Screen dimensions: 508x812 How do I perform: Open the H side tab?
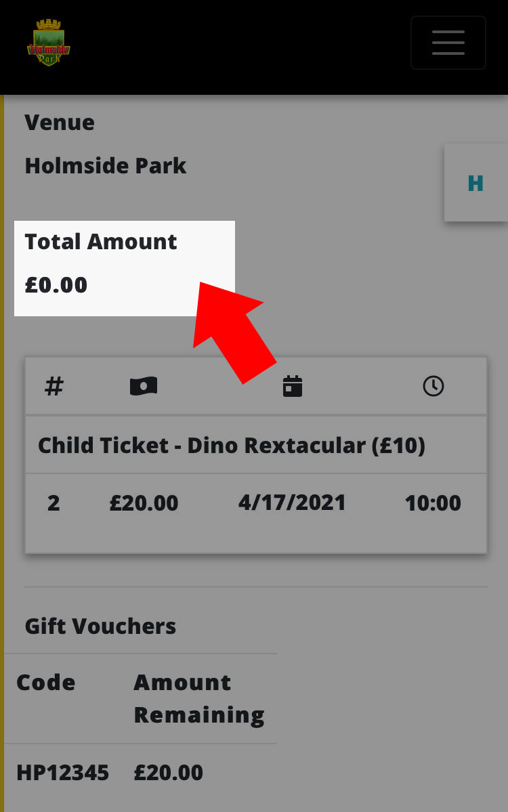click(476, 183)
